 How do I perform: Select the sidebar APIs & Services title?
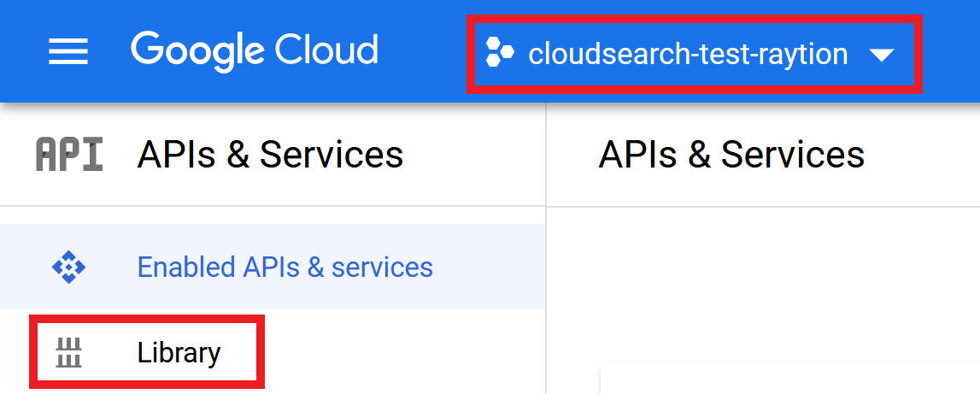coord(270,155)
